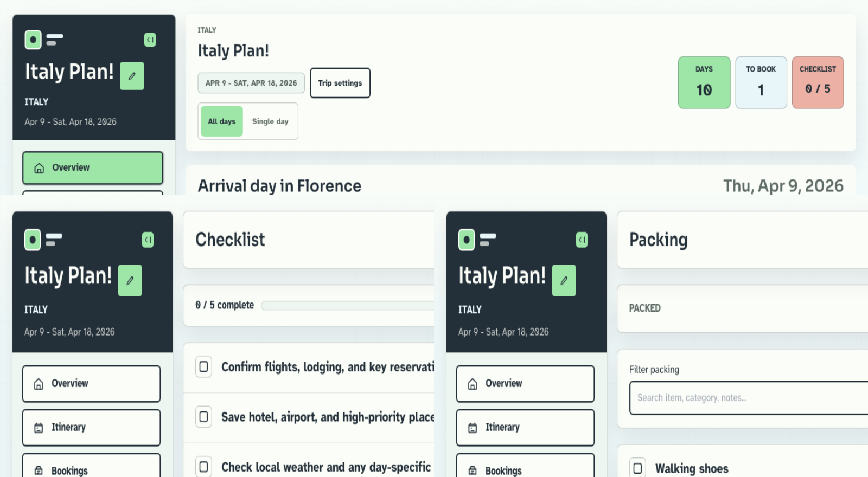Check the Save hotel and airport places item

203,417
